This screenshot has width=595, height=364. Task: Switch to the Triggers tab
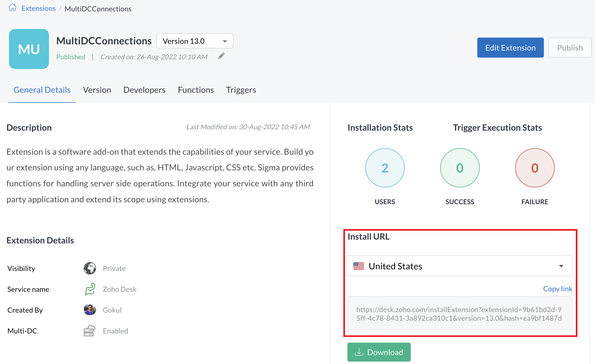coord(241,90)
